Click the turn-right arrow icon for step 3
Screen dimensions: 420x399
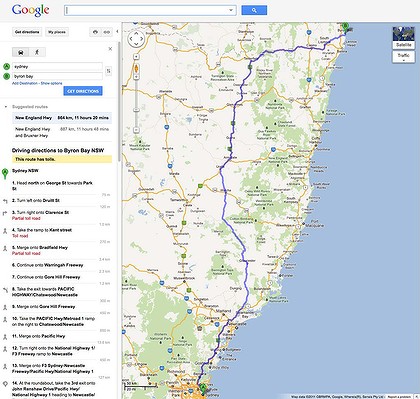(x=5, y=213)
